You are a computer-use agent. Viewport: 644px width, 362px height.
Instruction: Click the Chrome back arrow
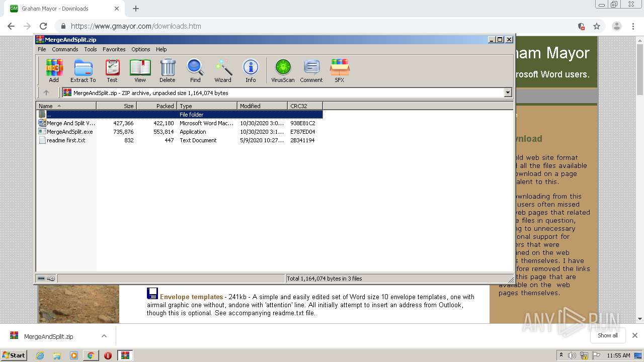tap(11, 26)
